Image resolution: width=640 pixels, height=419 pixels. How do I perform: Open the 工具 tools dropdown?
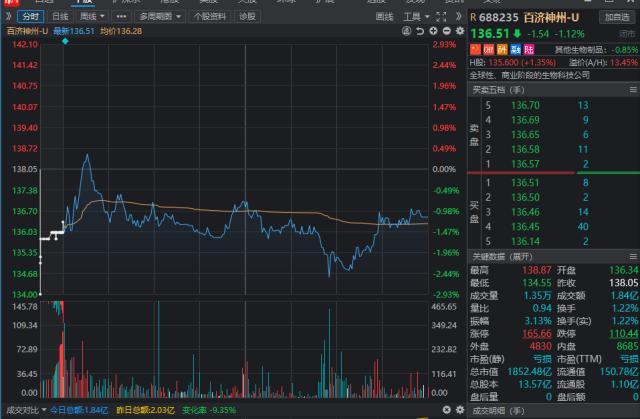(x=416, y=16)
